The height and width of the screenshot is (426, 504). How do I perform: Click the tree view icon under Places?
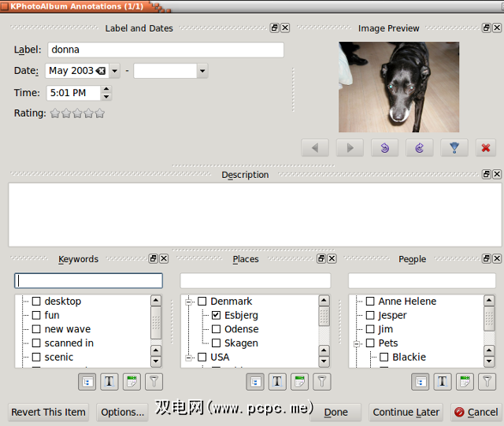coord(255,382)
